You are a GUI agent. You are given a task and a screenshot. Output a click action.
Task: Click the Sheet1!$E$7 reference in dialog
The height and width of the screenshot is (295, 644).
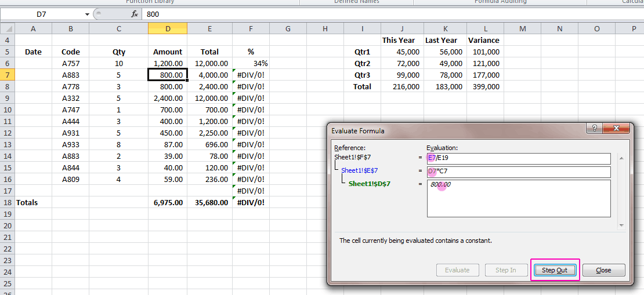coord(360,171)
